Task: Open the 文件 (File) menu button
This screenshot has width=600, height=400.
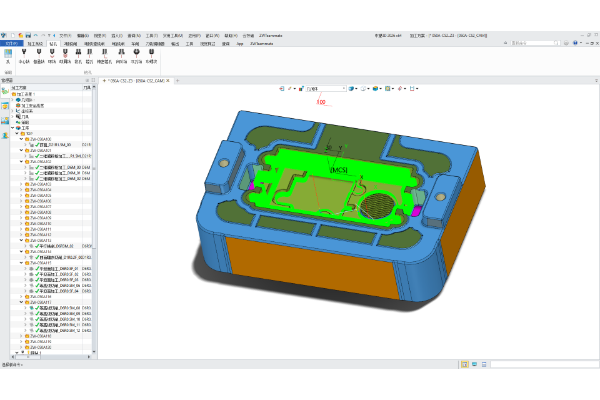Action: 11,44
